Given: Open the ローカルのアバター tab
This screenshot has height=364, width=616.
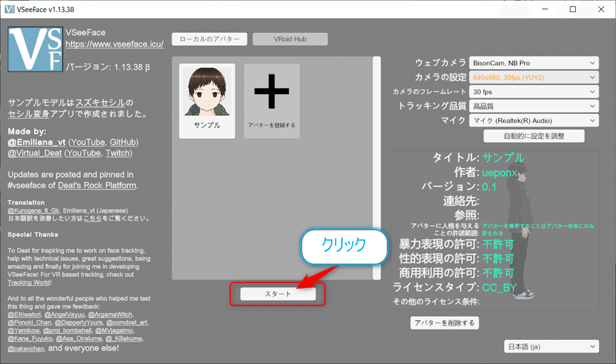Looking at the screenshot, I should pos(209,39).
